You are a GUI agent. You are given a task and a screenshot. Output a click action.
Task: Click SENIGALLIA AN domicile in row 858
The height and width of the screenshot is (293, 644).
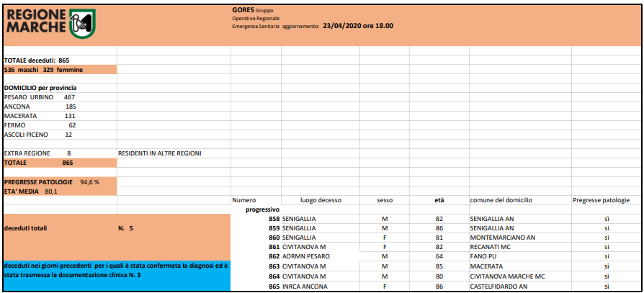493,219
